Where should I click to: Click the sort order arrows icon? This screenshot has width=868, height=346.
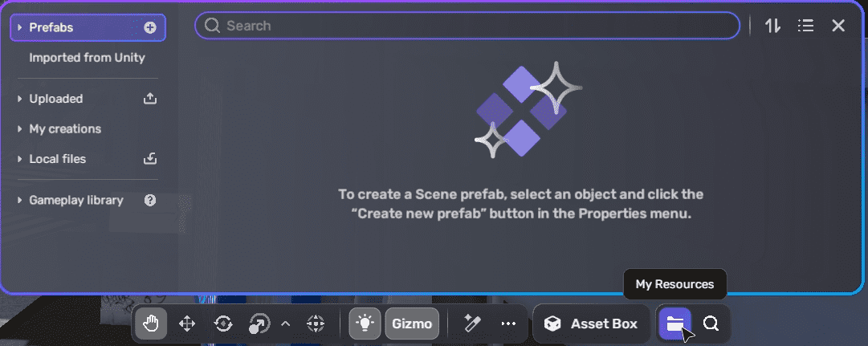click(x=772, y=26)
